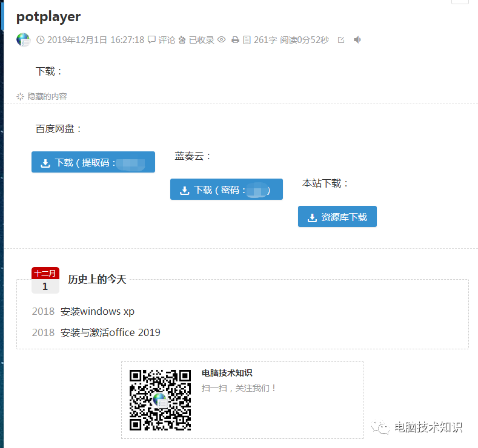
Task: Click the document word count icon
Action: [247, 40]
